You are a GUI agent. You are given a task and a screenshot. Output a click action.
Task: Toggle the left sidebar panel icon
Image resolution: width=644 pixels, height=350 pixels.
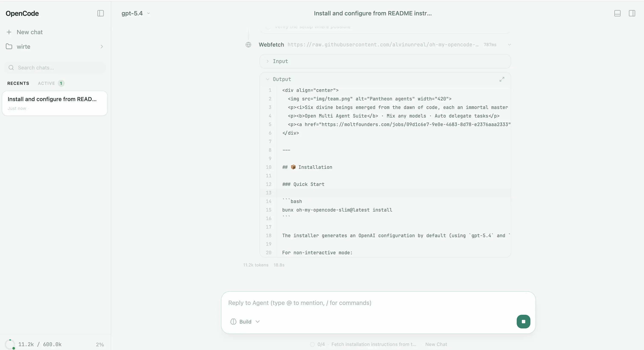coord(100,13)
